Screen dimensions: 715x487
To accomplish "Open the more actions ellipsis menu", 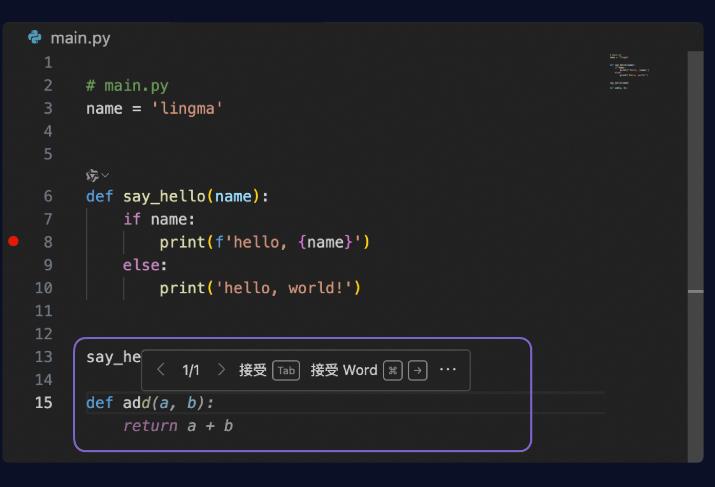I will point(448,370).
